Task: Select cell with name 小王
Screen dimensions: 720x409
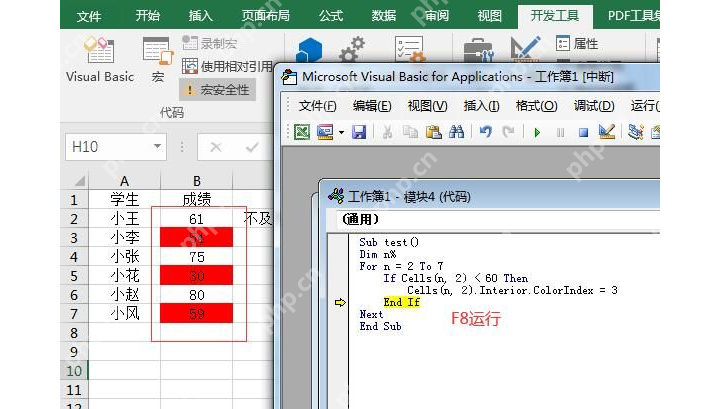Action: click(124, 219)
